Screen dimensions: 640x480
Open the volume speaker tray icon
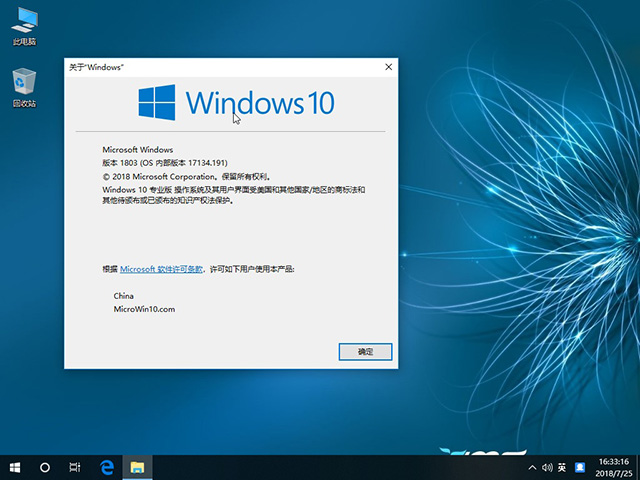547,468
